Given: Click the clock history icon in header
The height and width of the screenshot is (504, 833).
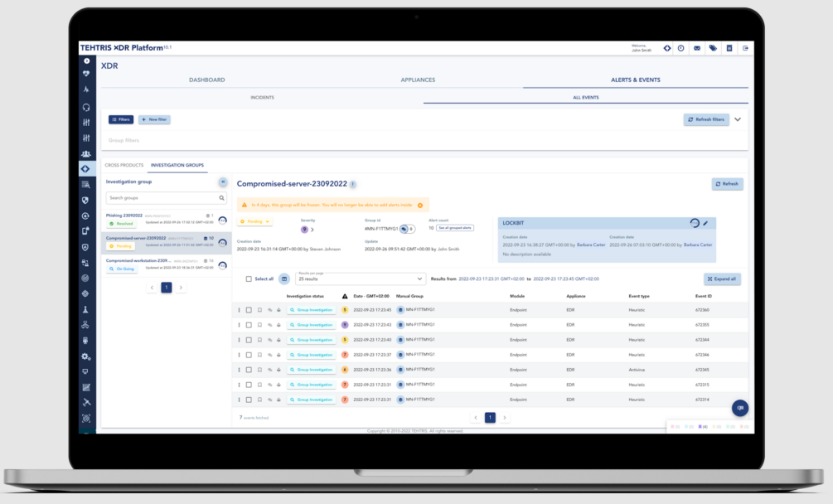Looking at the screenshot, I should pyautogui.click(x=680, y=48).
